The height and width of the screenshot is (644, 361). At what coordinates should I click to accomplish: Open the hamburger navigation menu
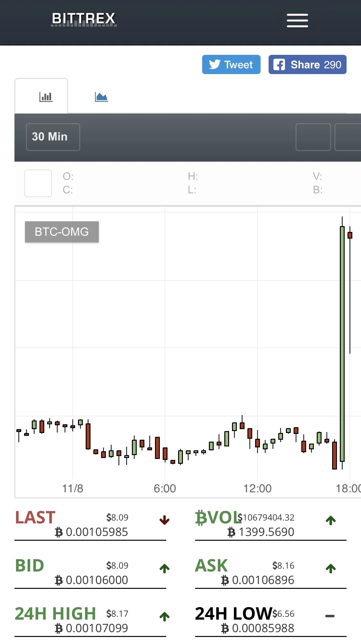click(297, 21)
